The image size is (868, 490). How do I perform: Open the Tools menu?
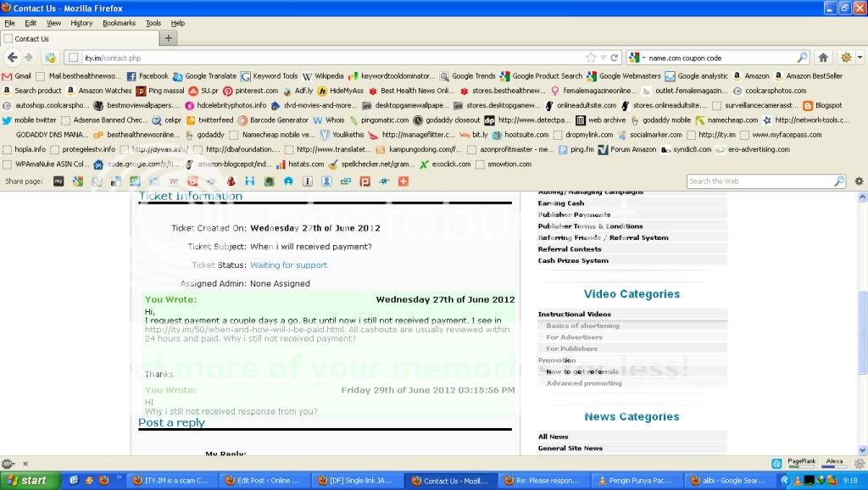click(153, 23)
